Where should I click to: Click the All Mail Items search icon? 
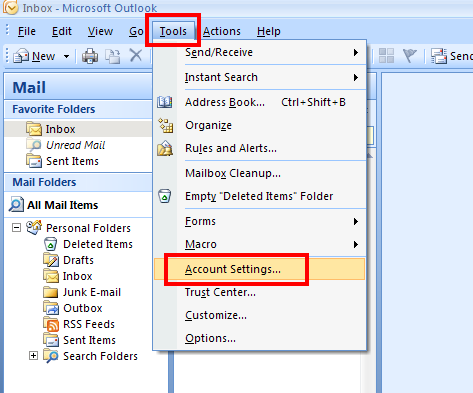click(16, 204)
